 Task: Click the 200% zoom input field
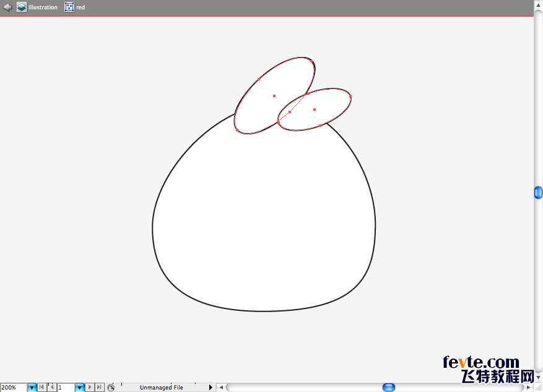tap(13, 388)
